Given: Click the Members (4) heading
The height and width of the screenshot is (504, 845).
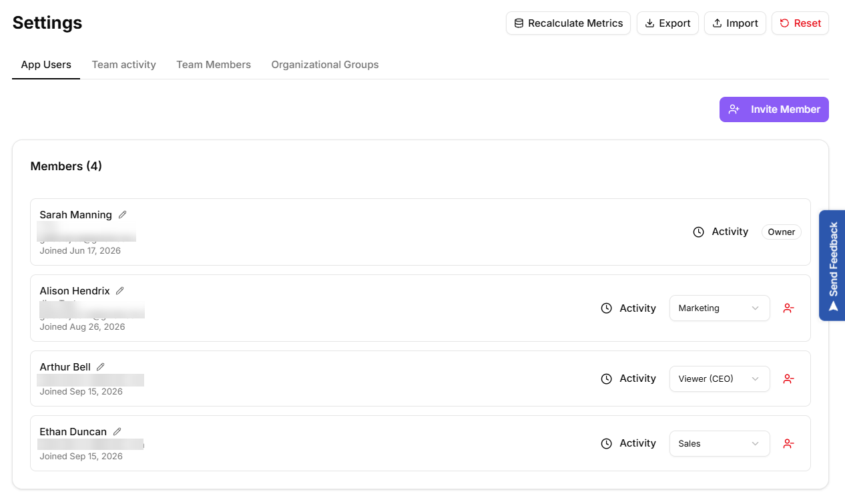Looking at the screenshot, I should pyautogui.click(x=66, y=166).
